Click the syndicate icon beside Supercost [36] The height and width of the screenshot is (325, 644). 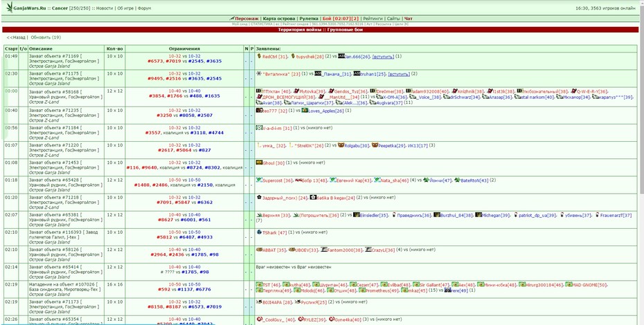click(x=259, y=180)
